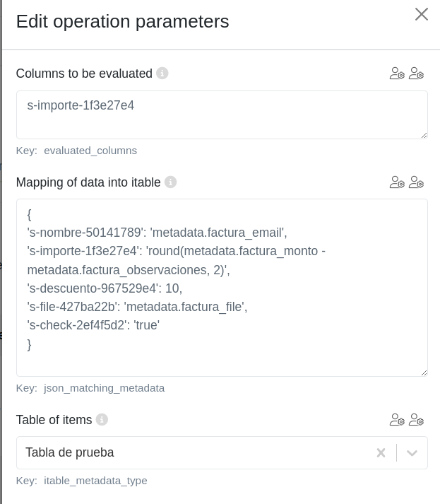Click second user-settings icon for Mapping of data
Viewport: 440px width, 504px height.
pyautogui.click(x=416, y=182)
